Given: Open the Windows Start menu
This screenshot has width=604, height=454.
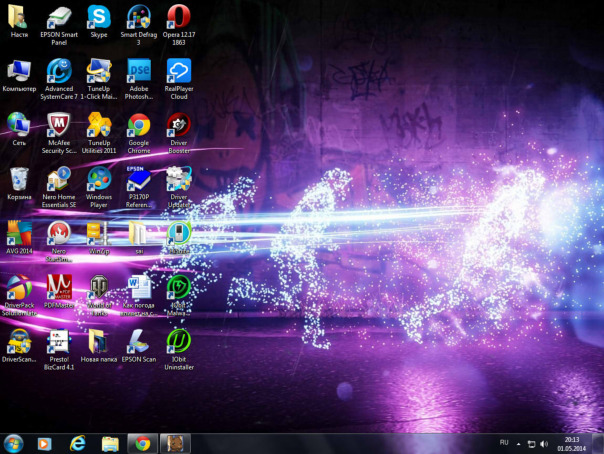Looking at the screenshot, I should coord(14,443).
